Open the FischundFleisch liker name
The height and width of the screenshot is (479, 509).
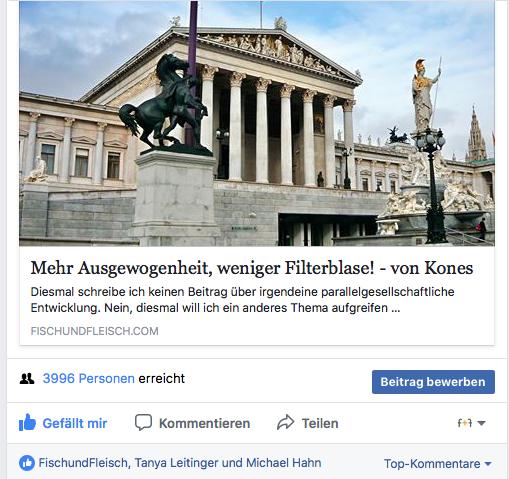[83, 463]
